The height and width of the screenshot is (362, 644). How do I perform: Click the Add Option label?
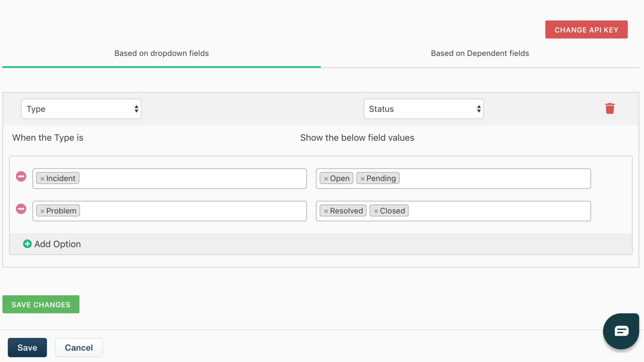(58, 244)
